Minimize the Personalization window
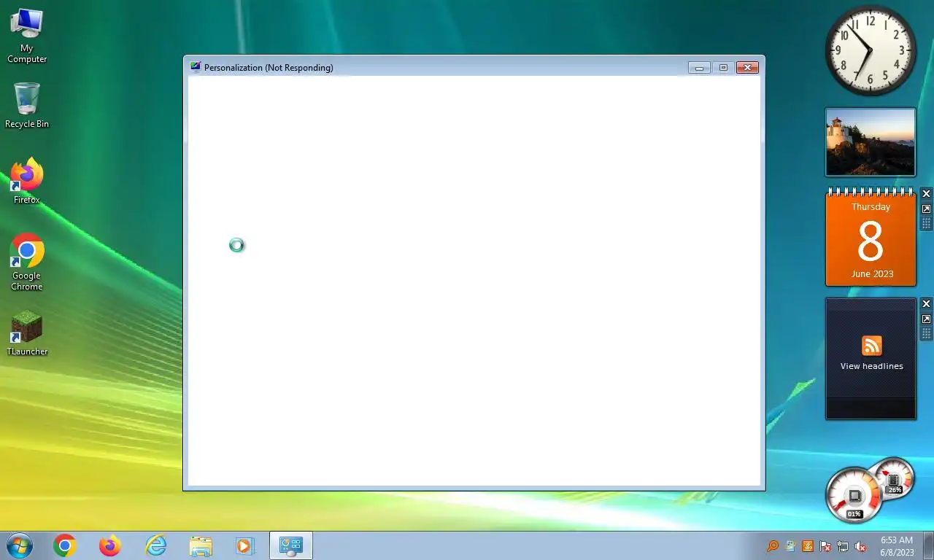This screenshot has width=934, height=560. (x=699, y=67)
